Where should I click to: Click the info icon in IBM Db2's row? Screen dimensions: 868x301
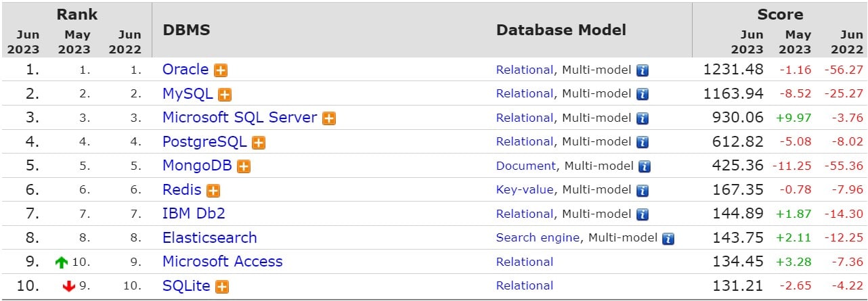pyautogui.click(x=643, y=214)
